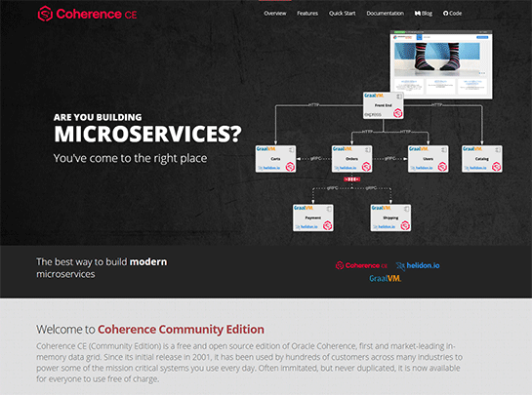Click 'You've come to the right place' text
The width and height of the screenshot is (532, 395).
tap(130, 158)
